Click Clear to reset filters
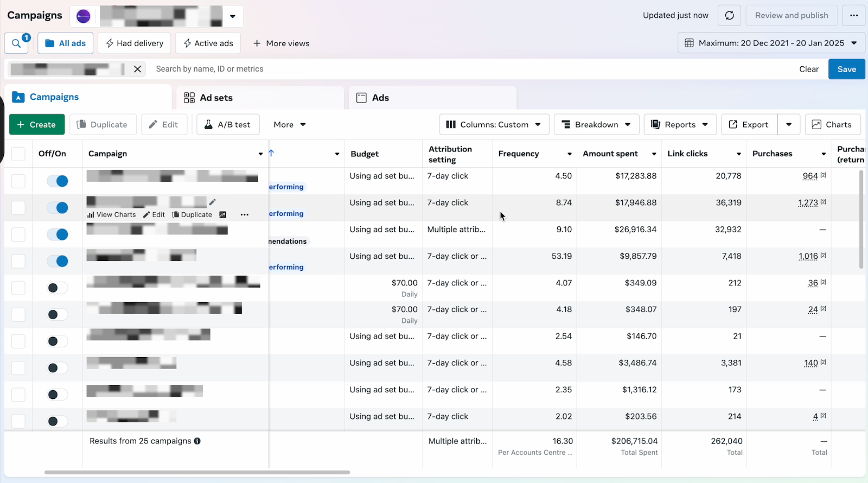 tap(809, 69)
